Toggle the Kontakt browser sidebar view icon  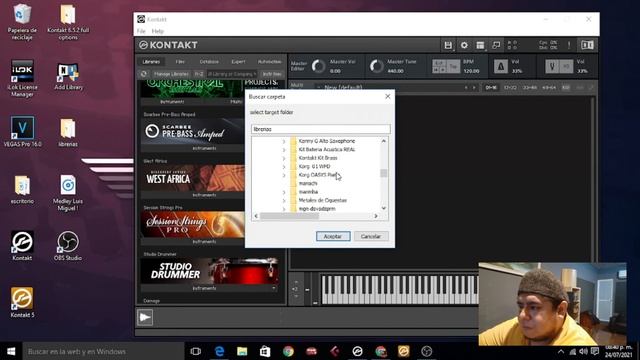tap(587, 45)
